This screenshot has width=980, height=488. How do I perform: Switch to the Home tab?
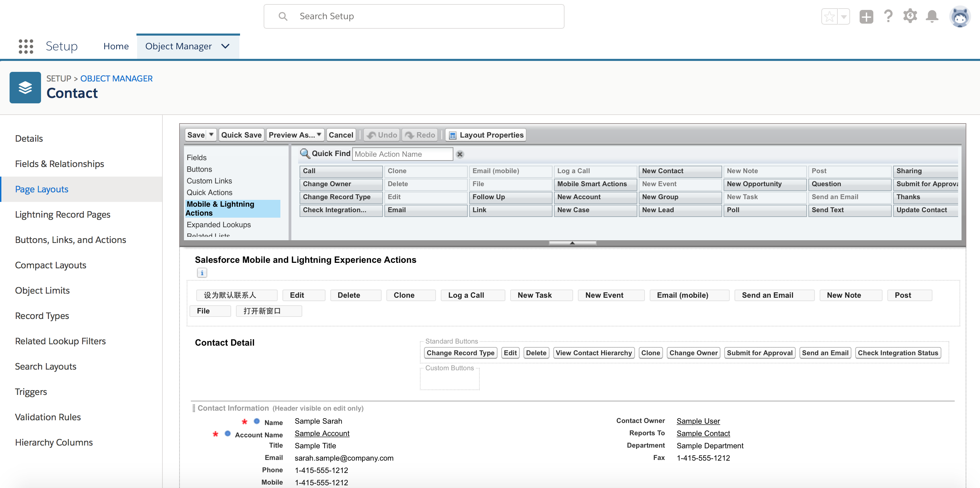[116, 46]
